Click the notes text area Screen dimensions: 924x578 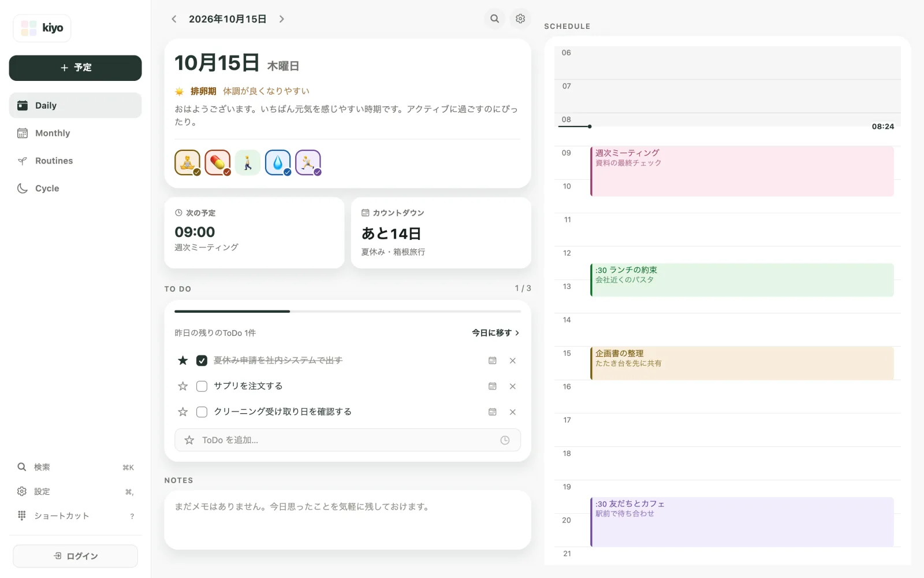click(348, 520)
